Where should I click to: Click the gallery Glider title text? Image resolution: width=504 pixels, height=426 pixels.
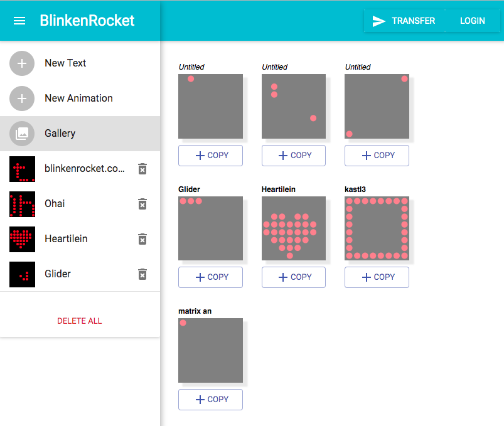[189, 189]
